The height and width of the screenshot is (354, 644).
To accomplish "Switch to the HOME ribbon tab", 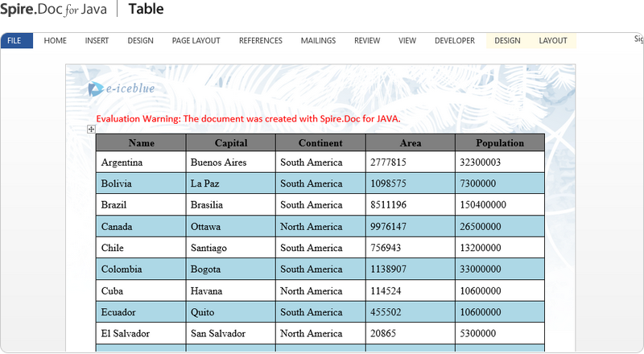I will 56,41.
